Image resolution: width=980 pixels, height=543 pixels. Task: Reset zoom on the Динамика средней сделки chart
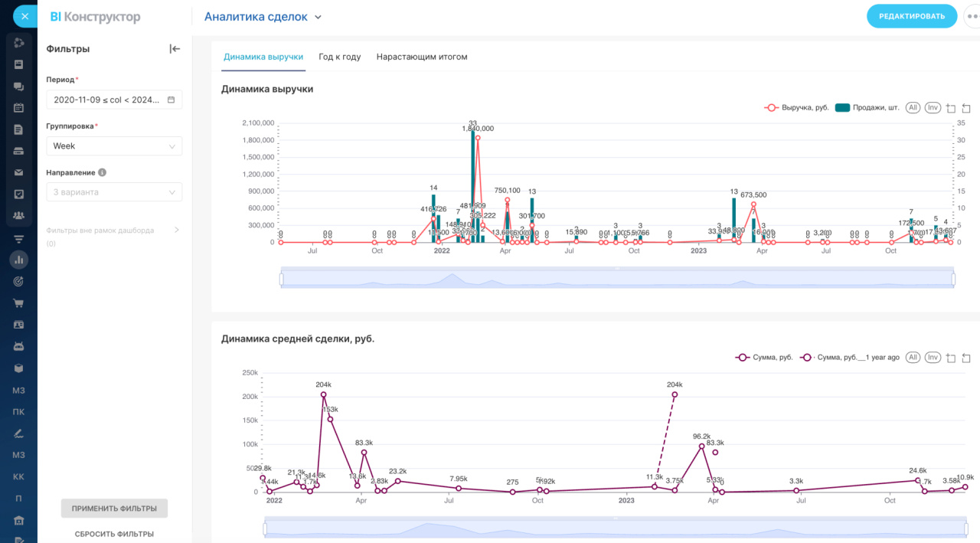click(x=966, y=358)
